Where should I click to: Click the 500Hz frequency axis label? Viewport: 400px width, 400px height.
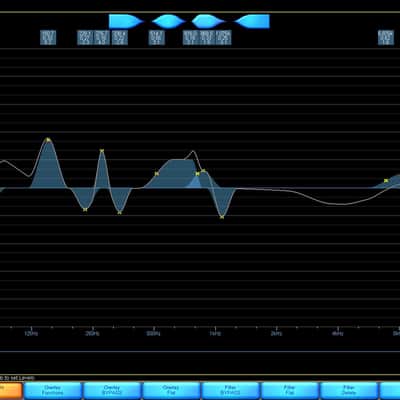pyautogui.click(x=153, y=333)
